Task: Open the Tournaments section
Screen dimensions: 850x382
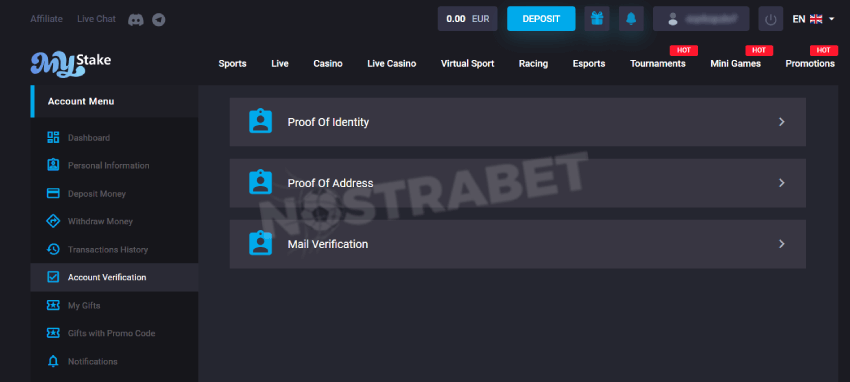Action: [658, 64]
